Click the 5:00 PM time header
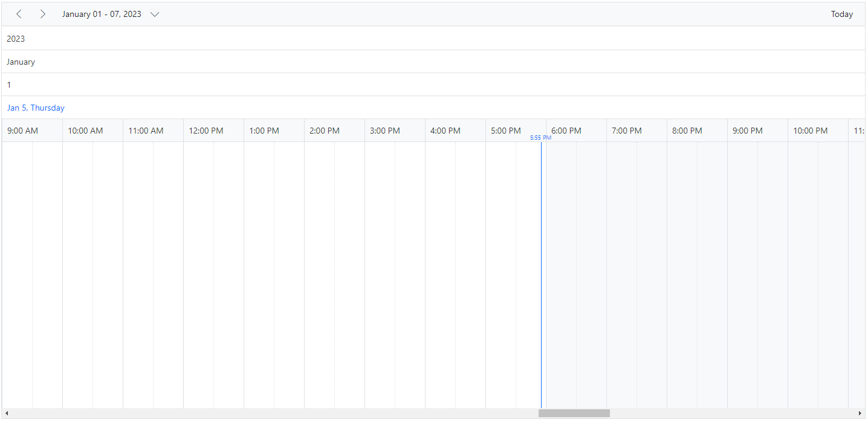 click(516, 131)
